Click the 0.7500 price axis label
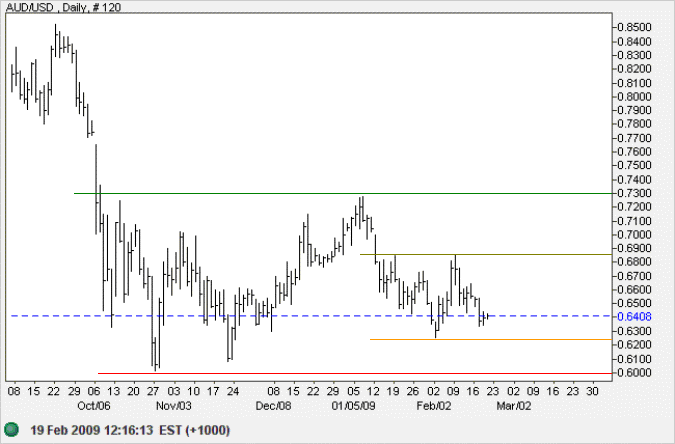Viewport: 675px width, 444px height. pos(634,165)
